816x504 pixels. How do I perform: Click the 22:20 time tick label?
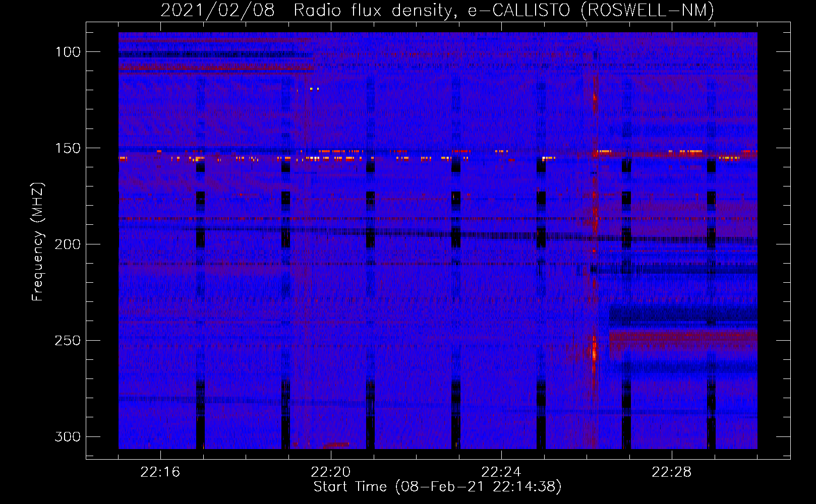click(x=330, y=472)
